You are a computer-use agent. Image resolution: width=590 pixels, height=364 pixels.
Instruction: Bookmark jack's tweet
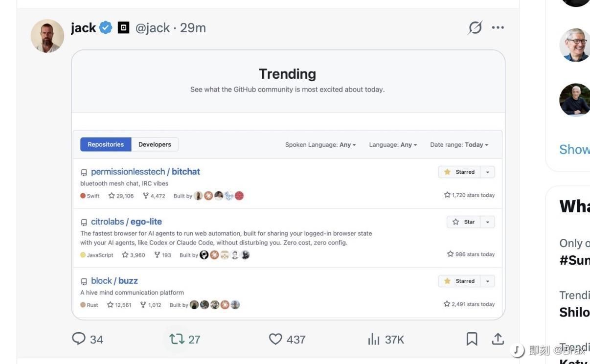tap(472, 339)
